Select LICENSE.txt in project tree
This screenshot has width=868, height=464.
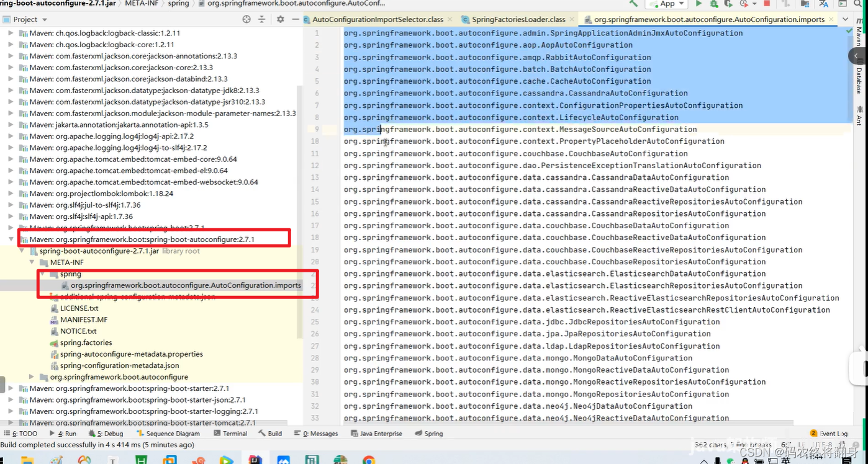79,308
